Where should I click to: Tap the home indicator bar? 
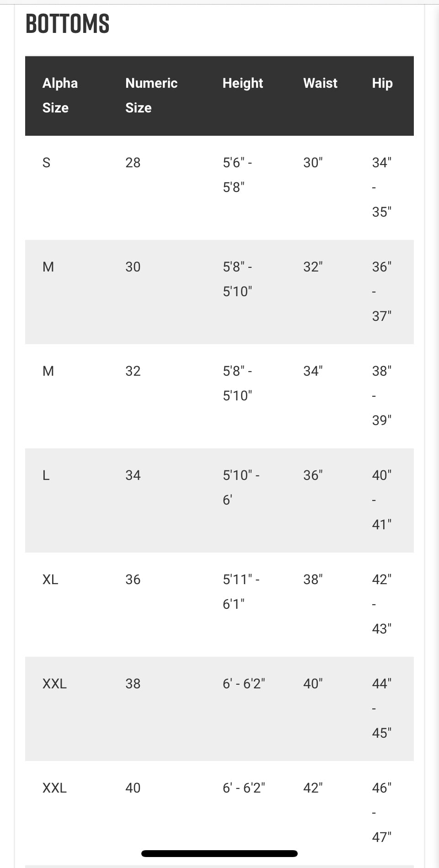pyautogui.click(x=219, y=853)
